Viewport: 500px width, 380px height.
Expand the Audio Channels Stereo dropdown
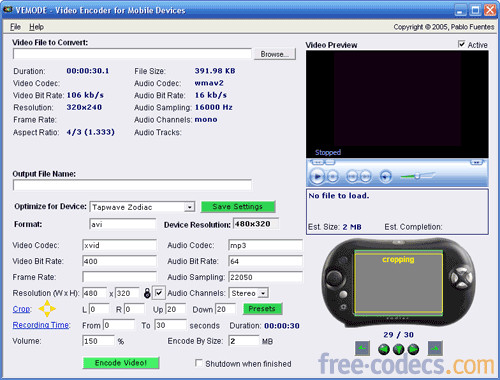[263, 293]
